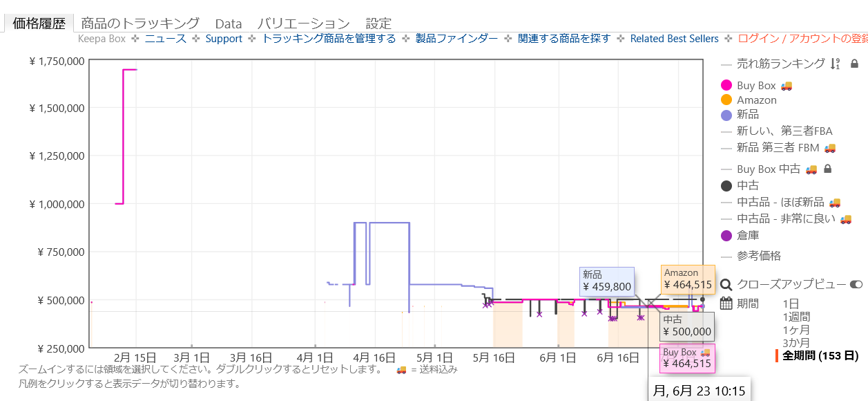This screenshot has height=401, width=868.
Task: Click the purple 倉庫 legend dot
Action: click(x=726, y=235)
